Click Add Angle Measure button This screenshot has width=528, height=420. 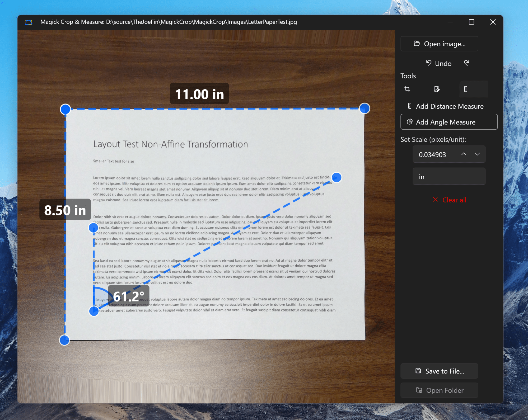449,122
